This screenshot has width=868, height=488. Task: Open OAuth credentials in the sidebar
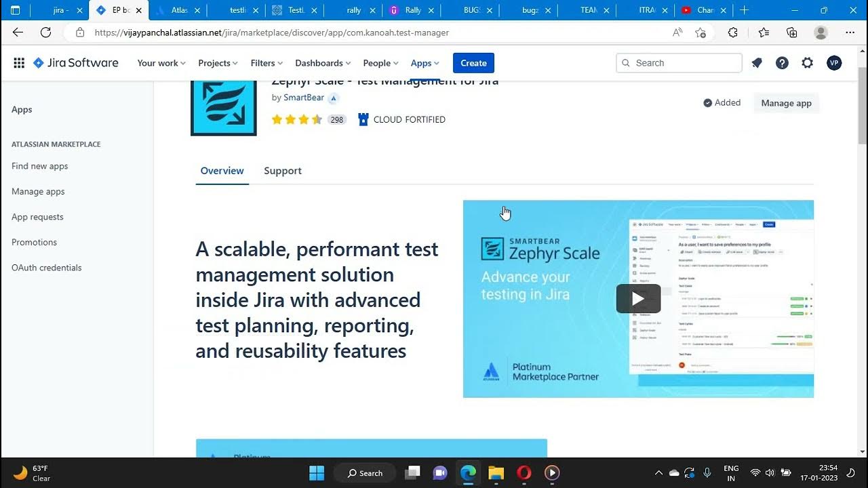(46, 268)
